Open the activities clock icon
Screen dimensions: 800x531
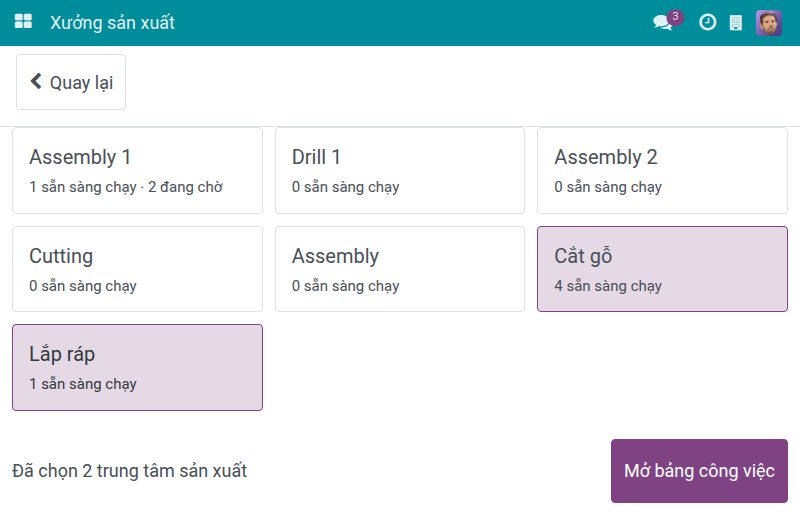pyautogui.click(x=707, y=22)
